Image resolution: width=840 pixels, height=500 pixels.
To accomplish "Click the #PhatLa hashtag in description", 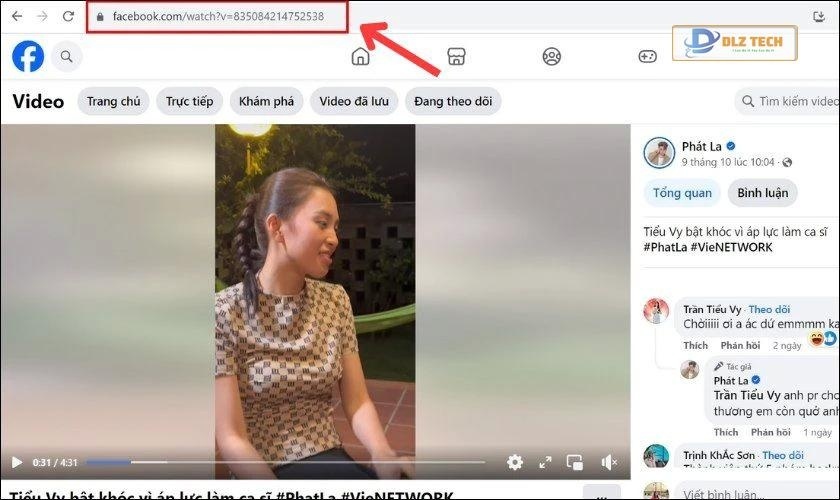I will coord(665,248).
